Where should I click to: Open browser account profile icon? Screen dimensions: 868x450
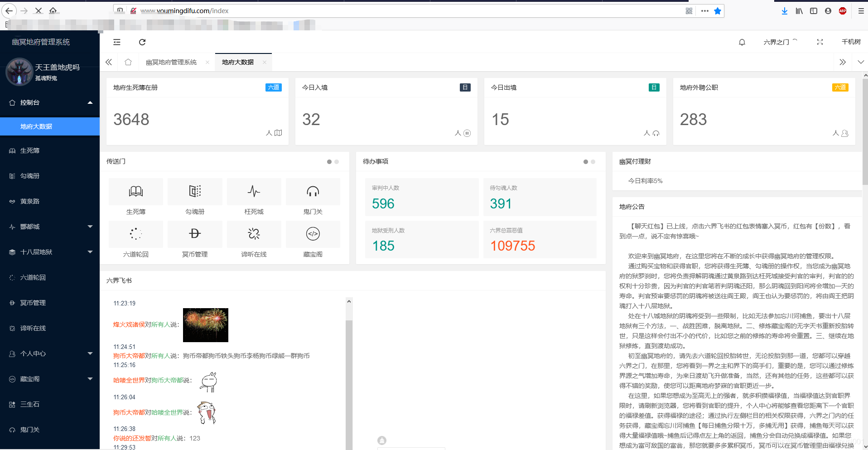[828, 11]
